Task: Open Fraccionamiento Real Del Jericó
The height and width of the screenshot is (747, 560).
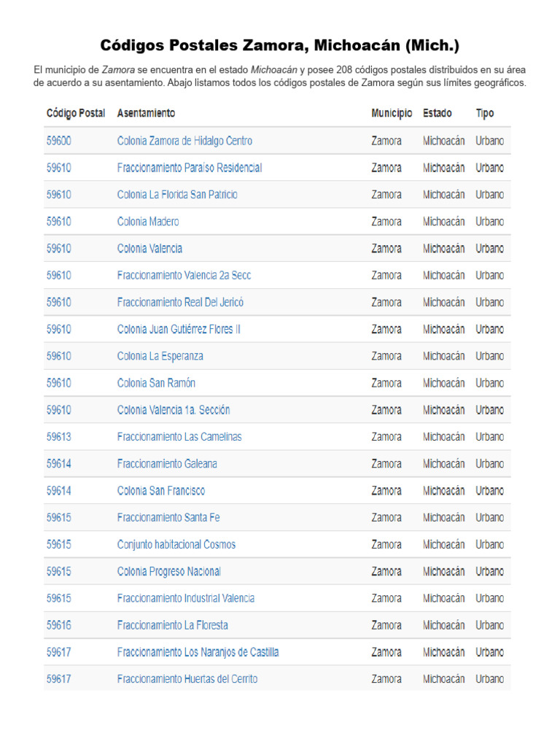Action: click(x=180, y=303)
